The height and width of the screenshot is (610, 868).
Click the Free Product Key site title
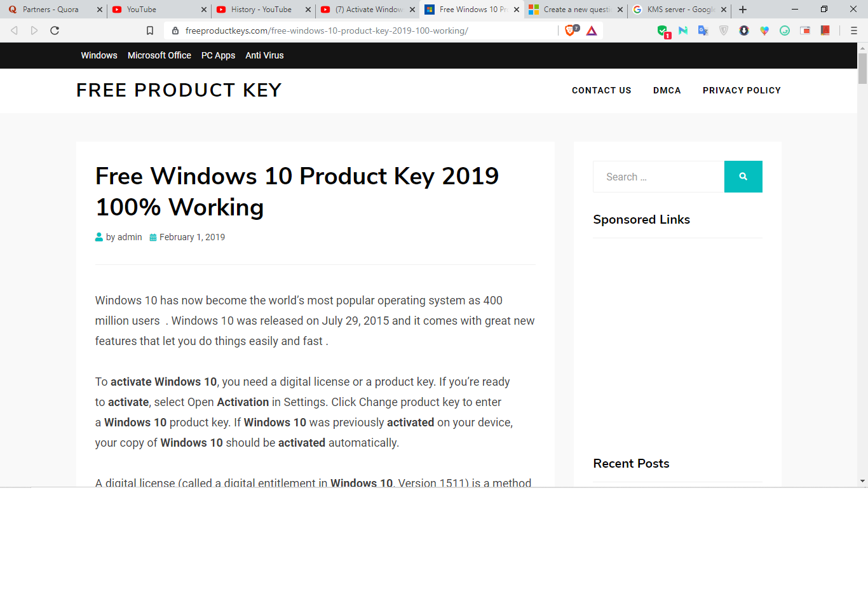(x=179, y=90)
